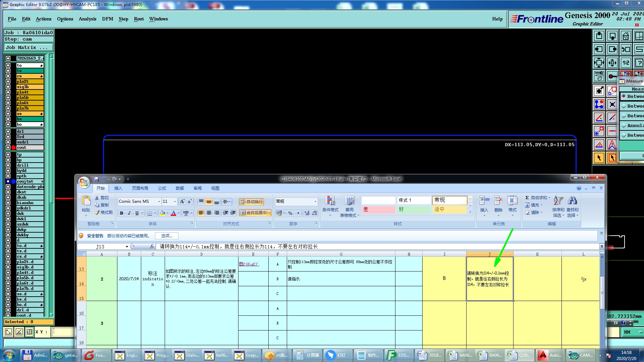Click the Paste icon in Excel clipboard group

[x=86, y=200]
